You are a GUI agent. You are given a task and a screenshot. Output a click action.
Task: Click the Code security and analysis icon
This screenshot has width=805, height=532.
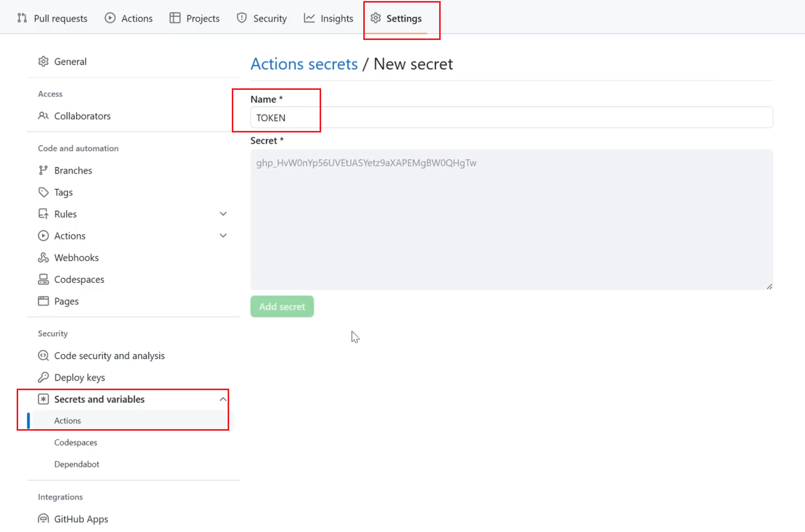click(43, 356)
